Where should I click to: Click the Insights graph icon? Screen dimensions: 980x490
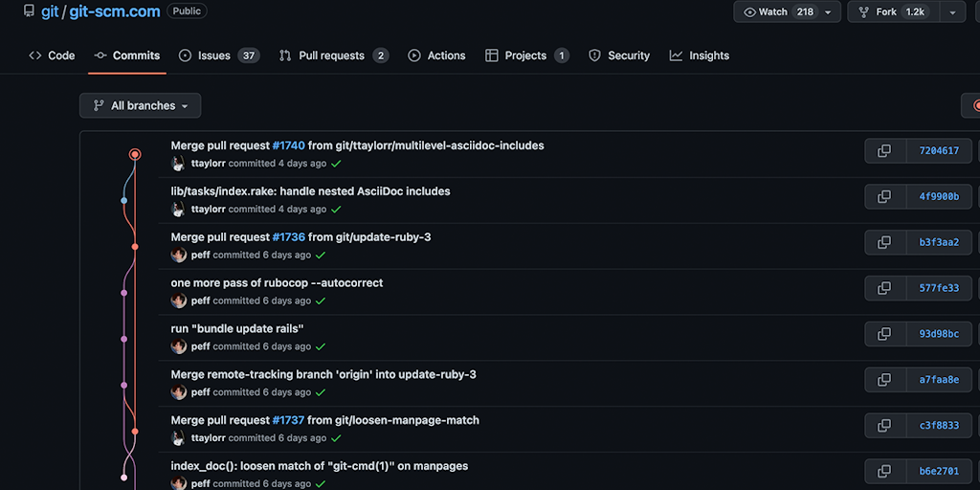(x=676, y=56)
